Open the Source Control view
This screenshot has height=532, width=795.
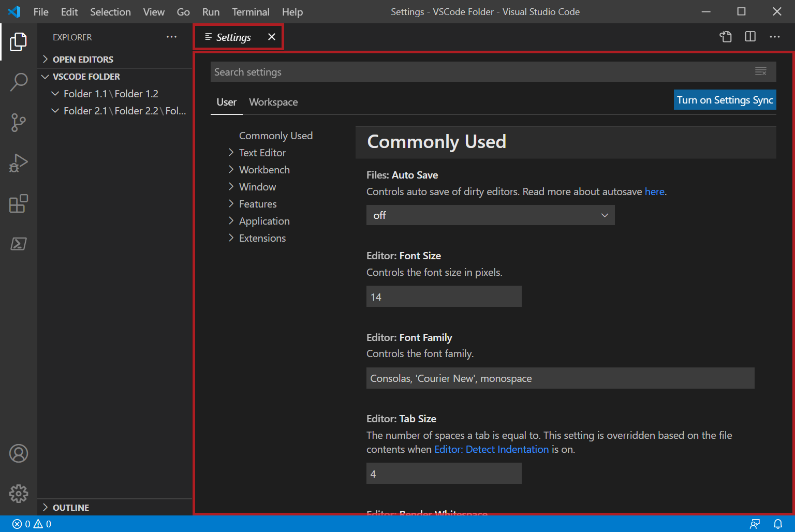[x=19, y=123]
